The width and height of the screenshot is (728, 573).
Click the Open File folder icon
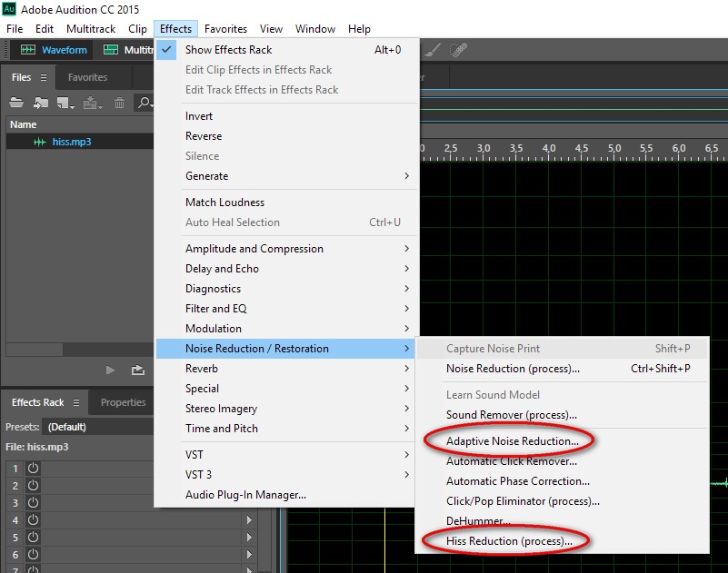(x=16, y=103)
